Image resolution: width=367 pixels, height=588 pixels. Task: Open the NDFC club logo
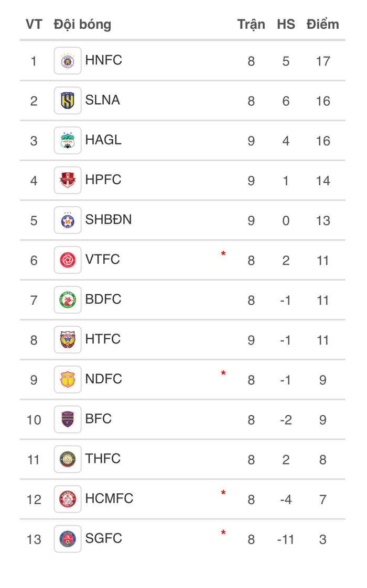(x=68, y=380)
